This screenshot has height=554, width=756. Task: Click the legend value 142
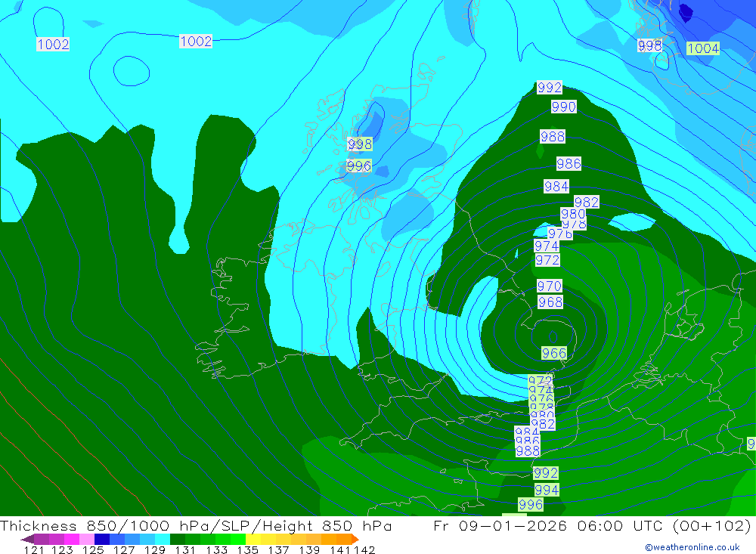click(x=364, y=549)
